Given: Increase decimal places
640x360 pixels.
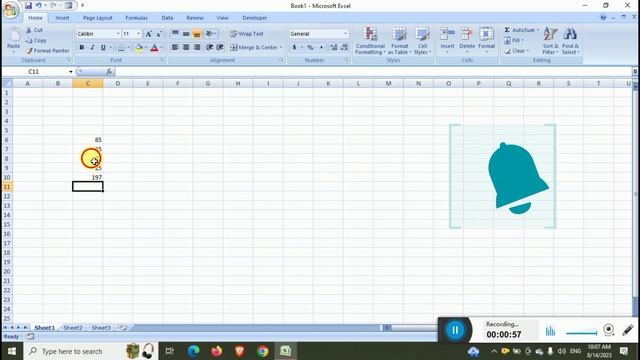Looking at the screenshot, I should pos(333,47).
